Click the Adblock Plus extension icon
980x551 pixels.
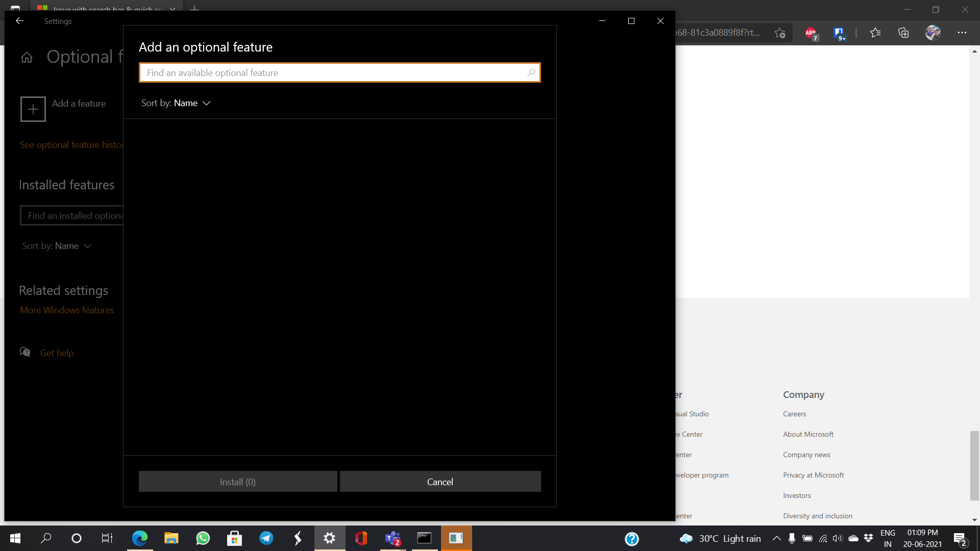click(x=811, y=33)
